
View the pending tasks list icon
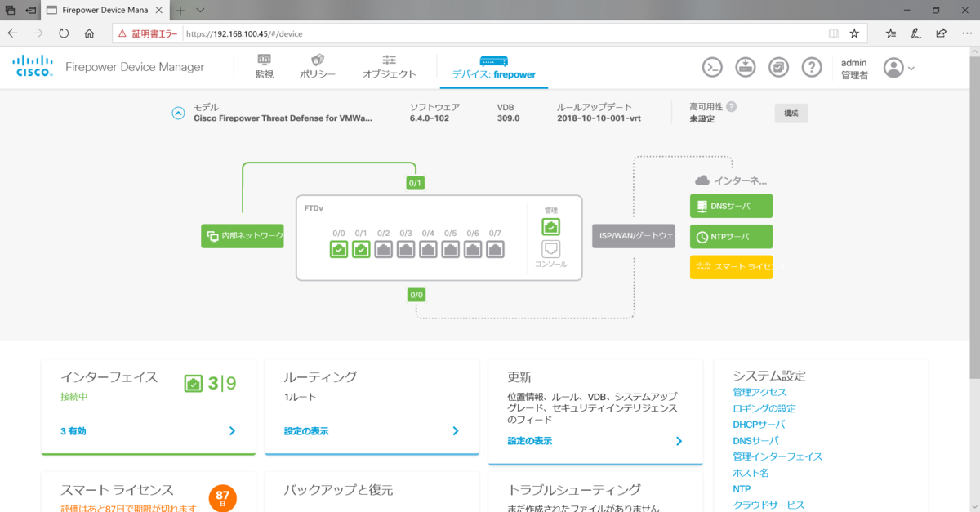(778, 67)
